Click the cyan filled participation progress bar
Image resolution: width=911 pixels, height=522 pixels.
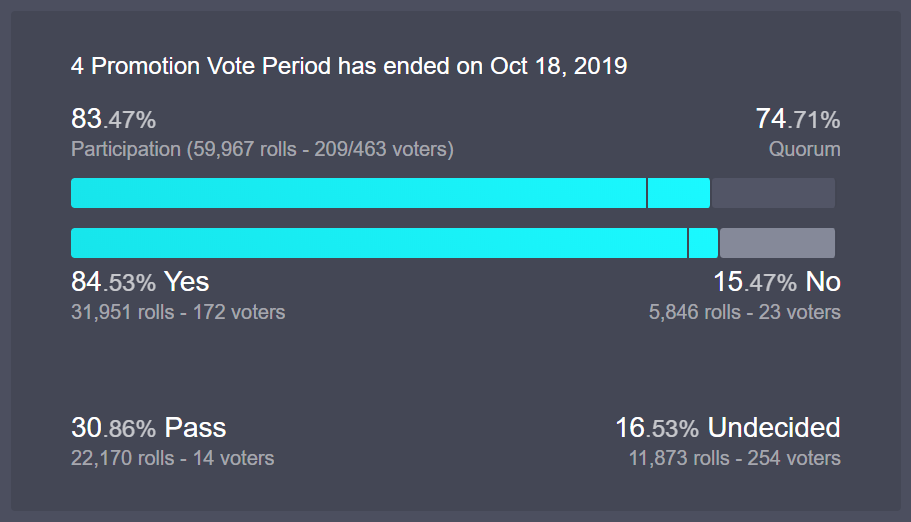pyautogui.click(x=390, y=193)
